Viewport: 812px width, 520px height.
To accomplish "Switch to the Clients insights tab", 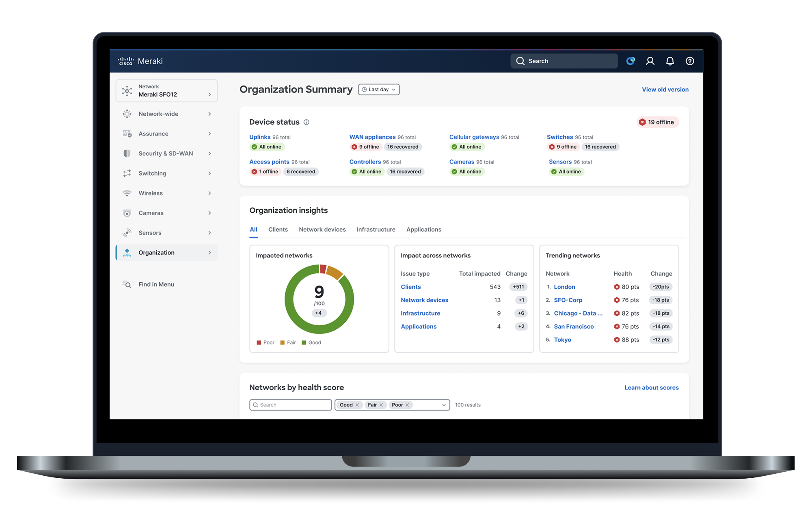I will point(278,230).
